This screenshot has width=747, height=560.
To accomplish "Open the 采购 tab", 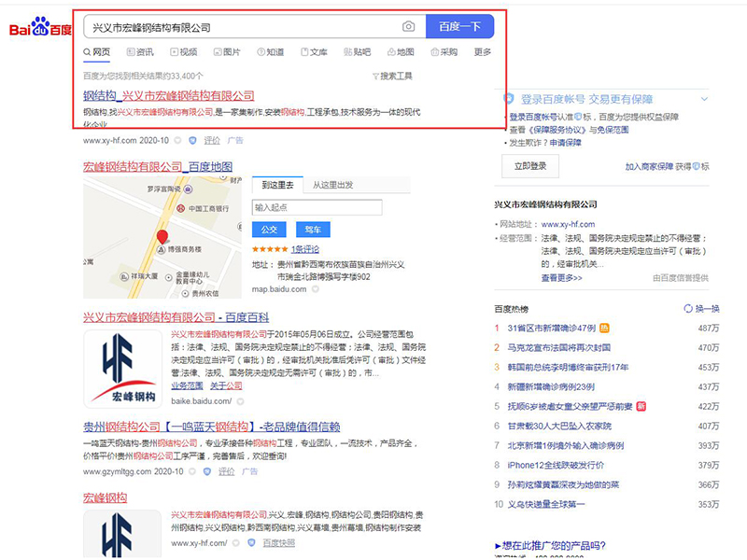I will click(444, 52).
